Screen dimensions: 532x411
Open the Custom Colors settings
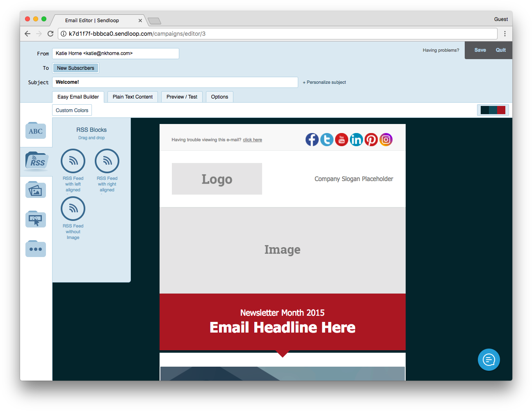coord(72,110)
